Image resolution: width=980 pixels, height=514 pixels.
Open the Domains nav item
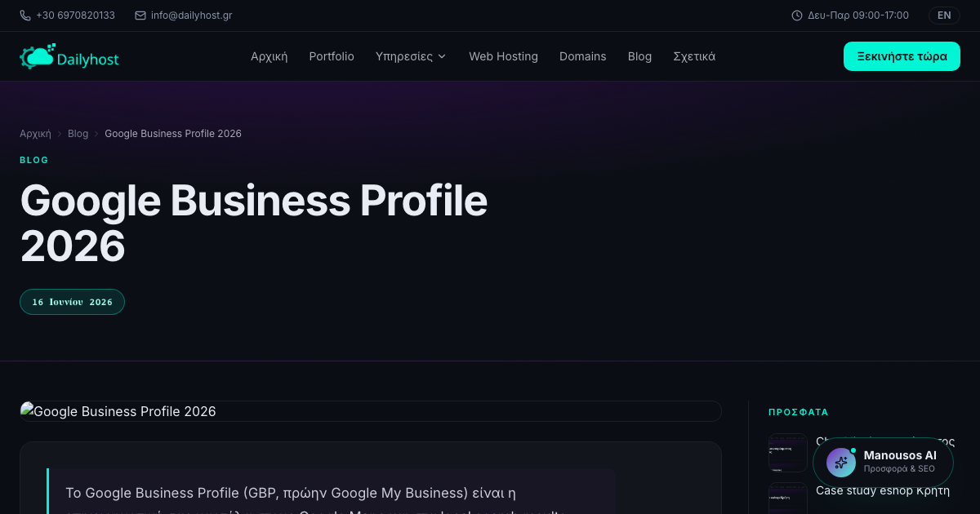point(583,56)
